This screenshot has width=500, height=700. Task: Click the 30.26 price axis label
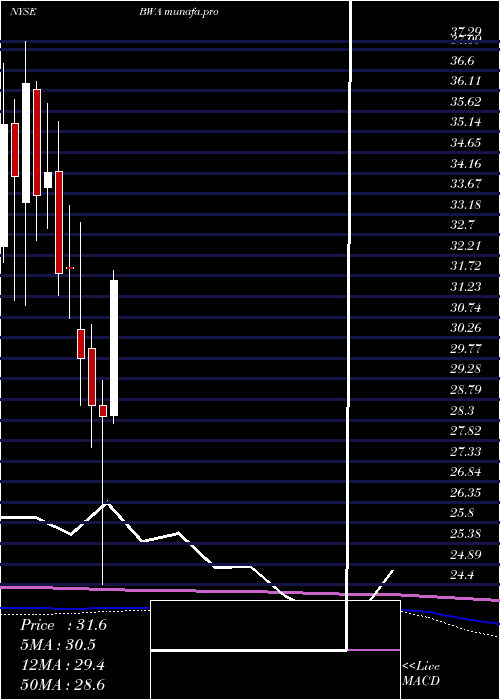coord(465,328)
